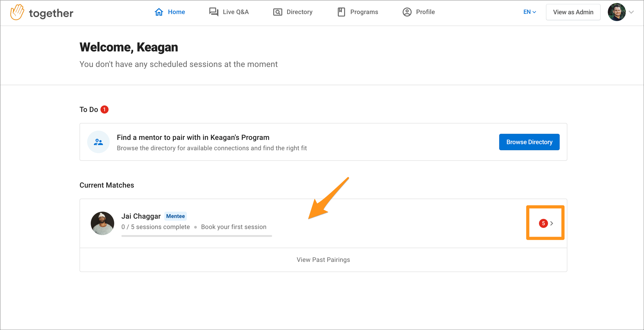
Task: Click the Mentee role tag
Action: click(x=176, y=216)
